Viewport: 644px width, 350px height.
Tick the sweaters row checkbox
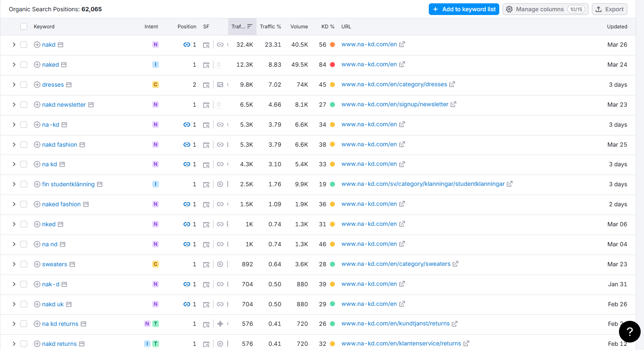[24, 264]
